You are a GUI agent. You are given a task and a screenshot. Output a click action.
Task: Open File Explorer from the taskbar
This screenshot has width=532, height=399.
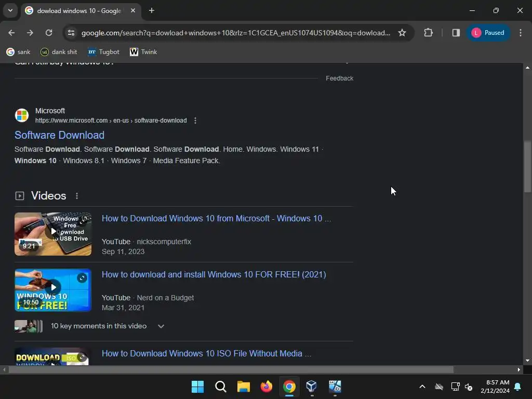[243, 387]
